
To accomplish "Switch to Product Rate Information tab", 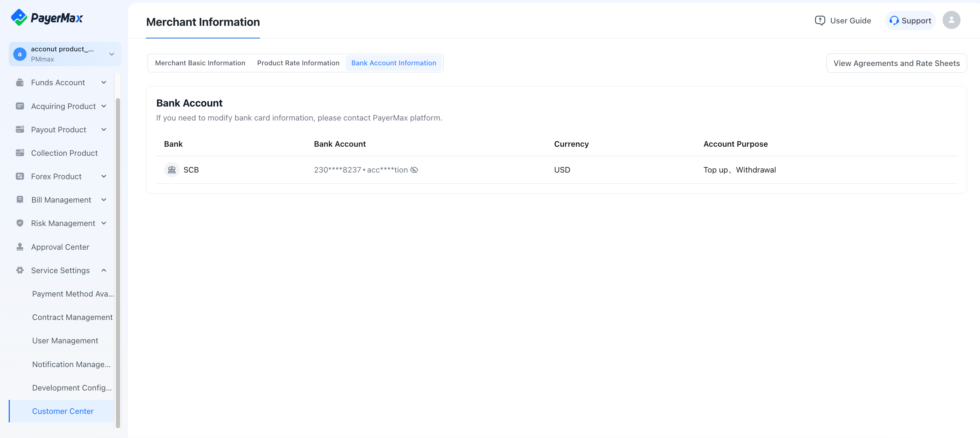I will pyautogui.click(x=298, y=63).
